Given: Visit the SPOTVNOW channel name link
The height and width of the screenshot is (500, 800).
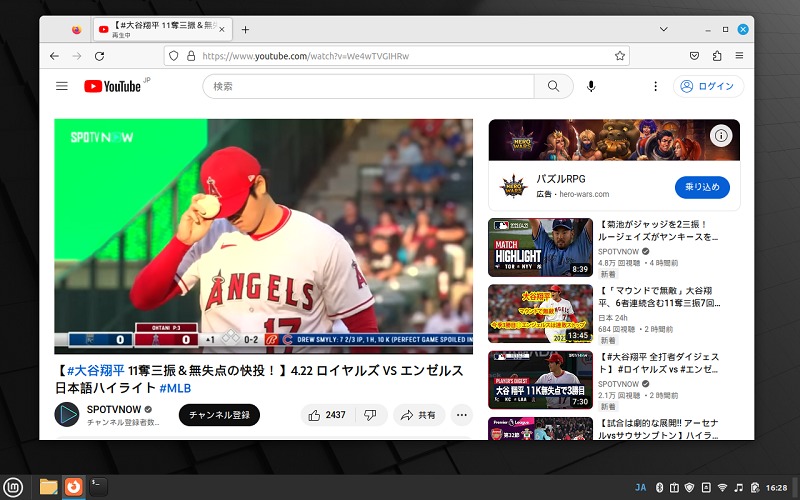Looking at the screenshot, I should click(114, 409).
